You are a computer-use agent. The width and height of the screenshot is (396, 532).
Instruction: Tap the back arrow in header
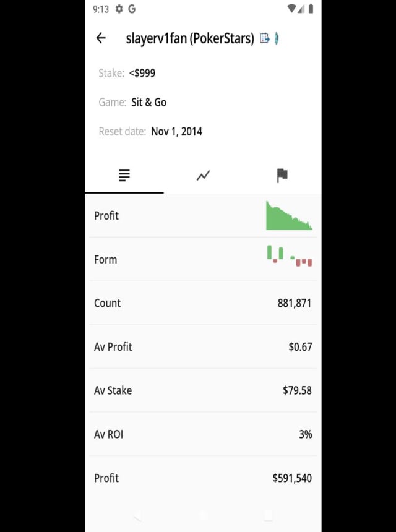point(101,38)
